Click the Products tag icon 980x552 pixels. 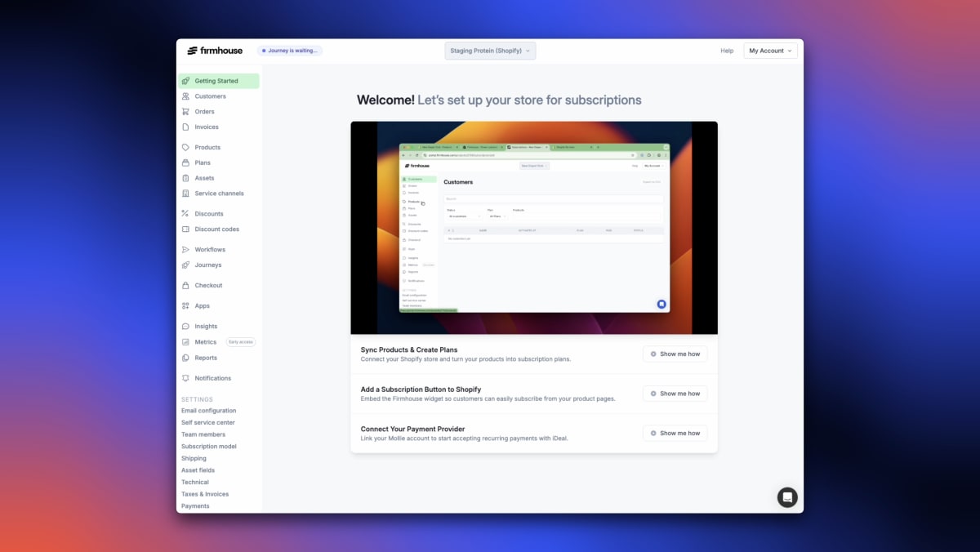(186, 148)
